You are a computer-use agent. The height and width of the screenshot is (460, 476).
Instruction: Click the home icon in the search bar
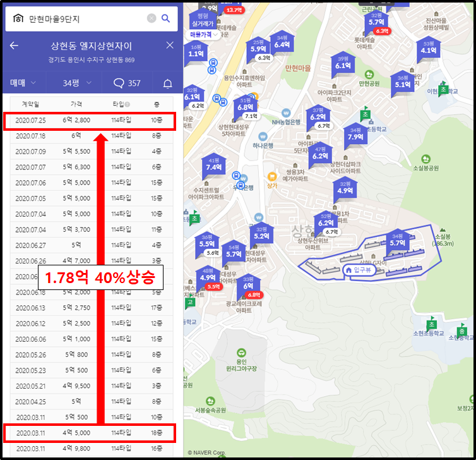tap(18, 18)
